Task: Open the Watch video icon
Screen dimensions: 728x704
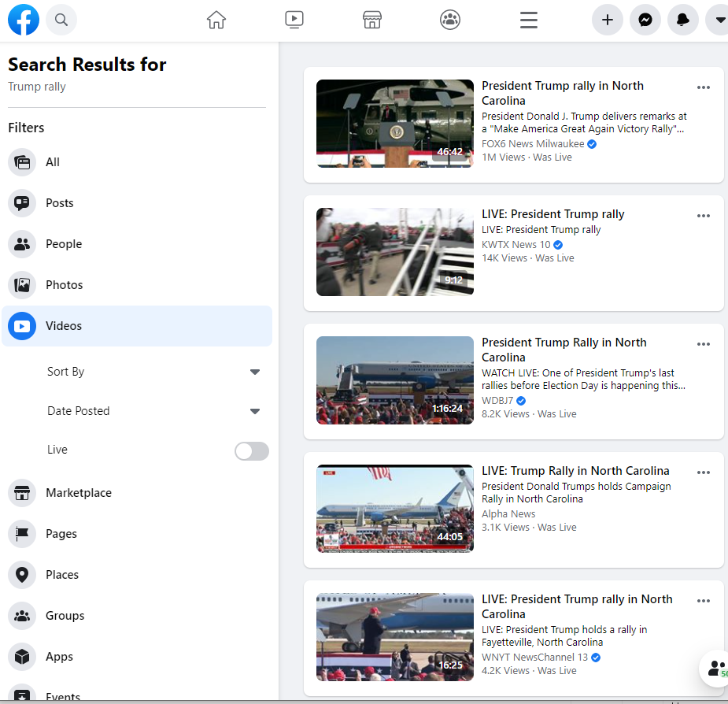Action: click(294, 20)
